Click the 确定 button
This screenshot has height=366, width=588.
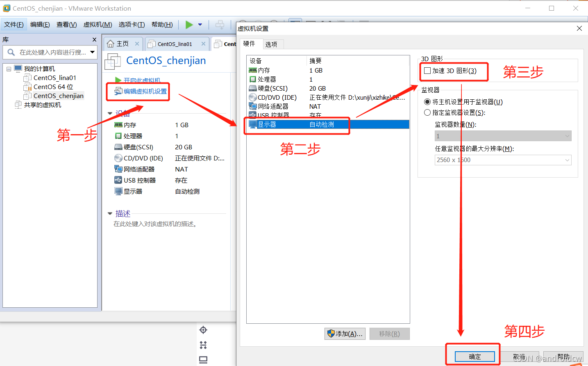coord(475,357)
